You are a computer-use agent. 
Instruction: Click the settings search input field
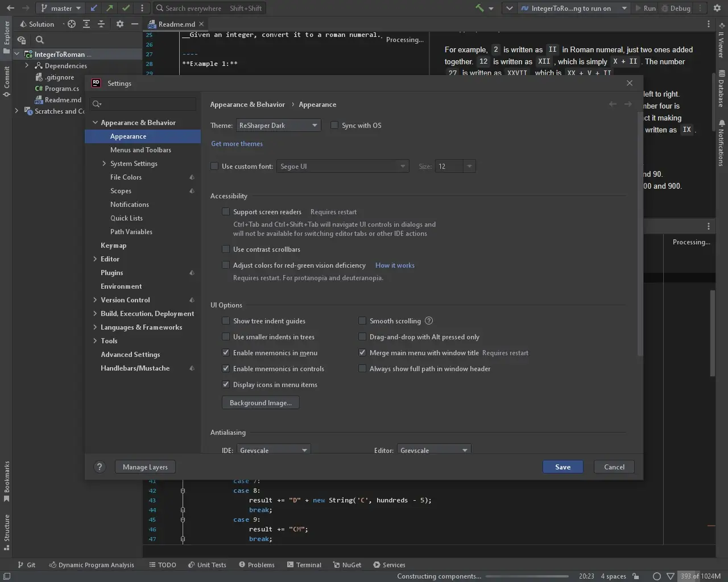(149, 103)
